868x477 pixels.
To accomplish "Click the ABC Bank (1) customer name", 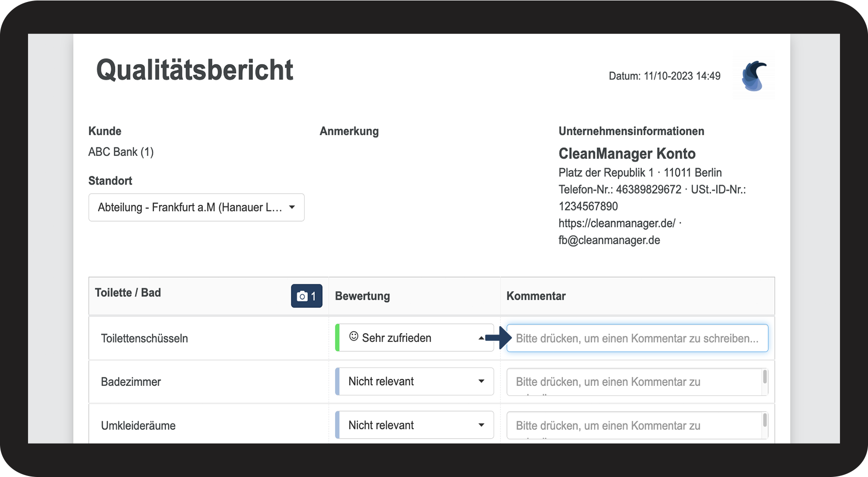I will pos(121,152).
